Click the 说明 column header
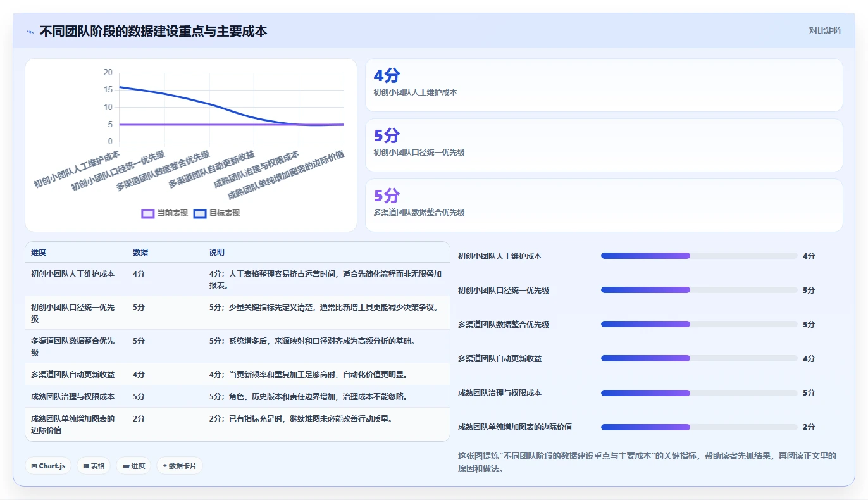868x500 pixels. click(217, 253)
